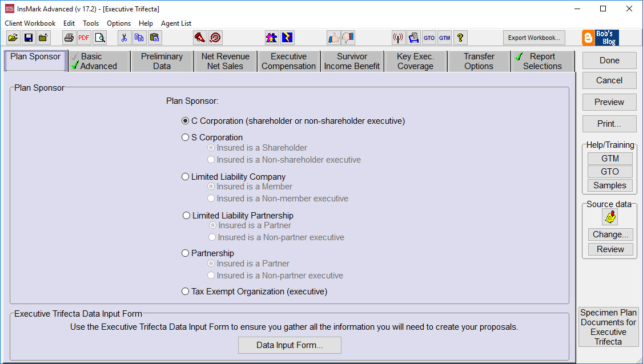Click the Source data pointing-hand icon
The width and height of the screenshot is (643, 364).
tap(609, 217)
